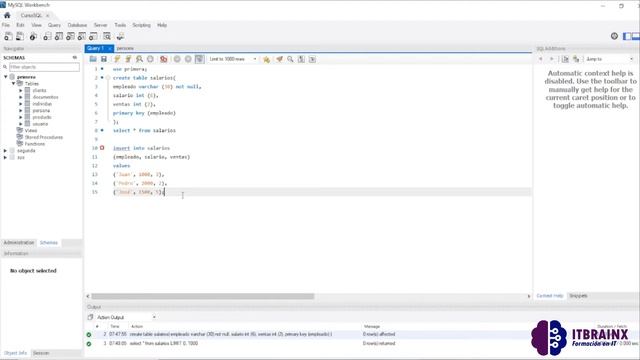Expand the segunda schema

tap(5, 151)
